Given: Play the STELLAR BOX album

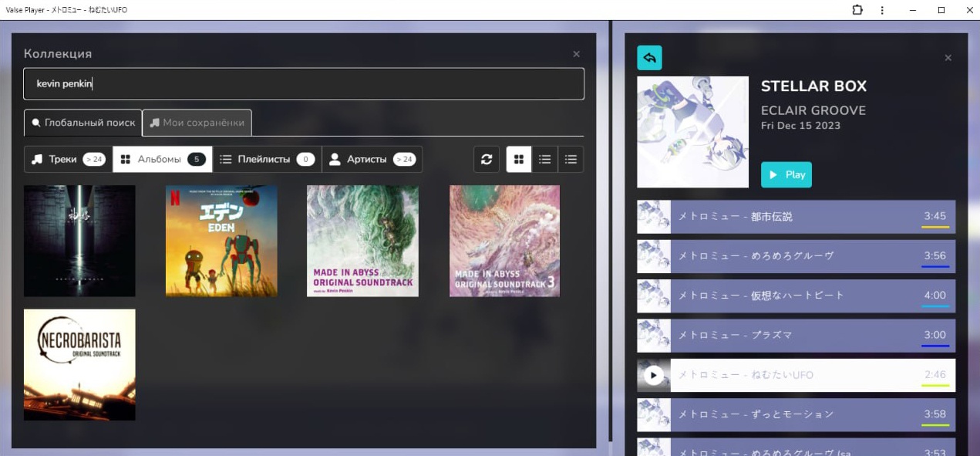Looking at the screenshot, I should [786, 174].
